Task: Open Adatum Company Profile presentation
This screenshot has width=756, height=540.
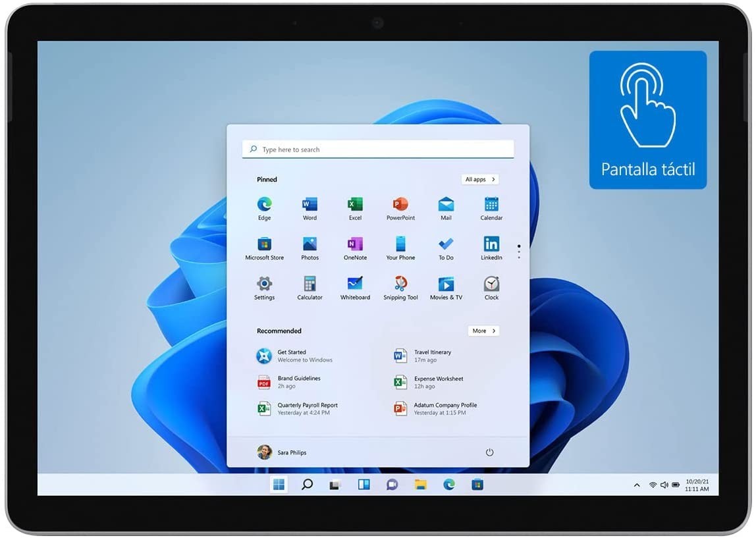Action: coord(435,409)
